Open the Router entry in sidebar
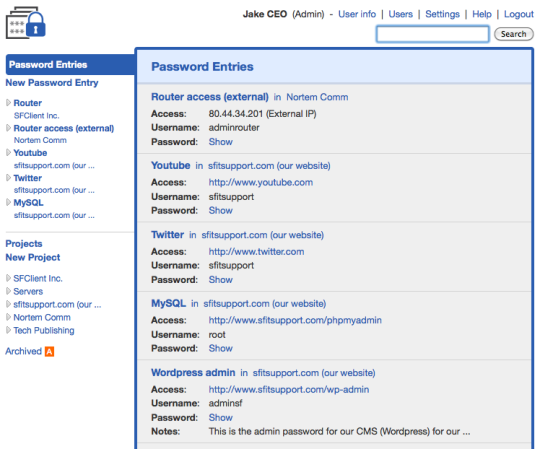The image size is (540, 449). click(x=28, y=103)
